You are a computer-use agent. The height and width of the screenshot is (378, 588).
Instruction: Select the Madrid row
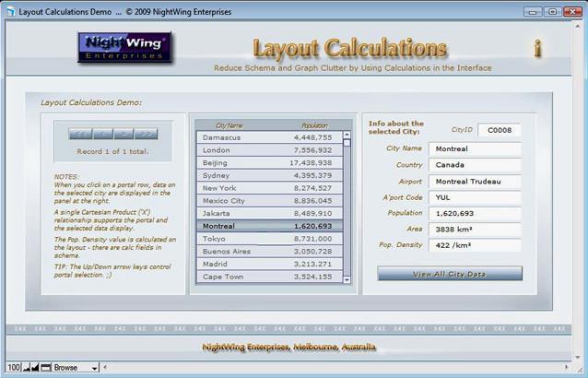pos(269,264)
